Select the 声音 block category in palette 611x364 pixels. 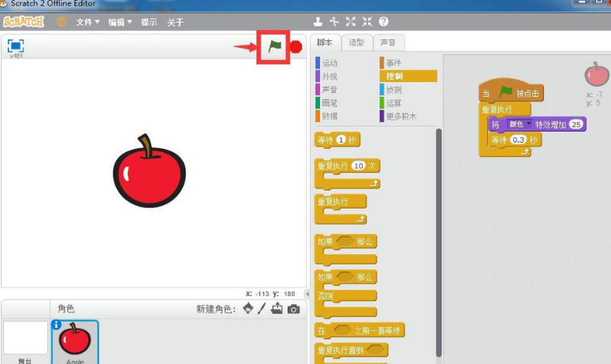point(326,90)
